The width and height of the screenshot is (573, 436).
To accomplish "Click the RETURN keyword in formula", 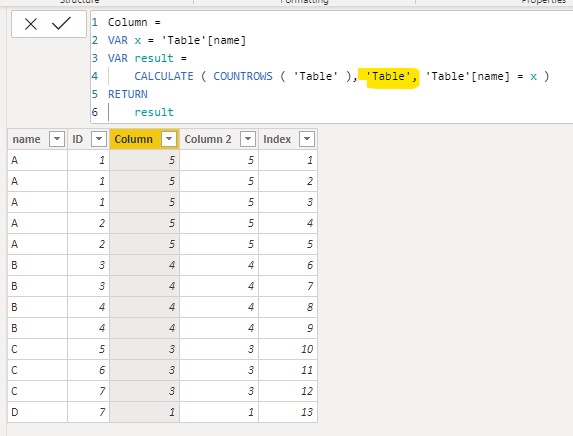I will [128, 94].
